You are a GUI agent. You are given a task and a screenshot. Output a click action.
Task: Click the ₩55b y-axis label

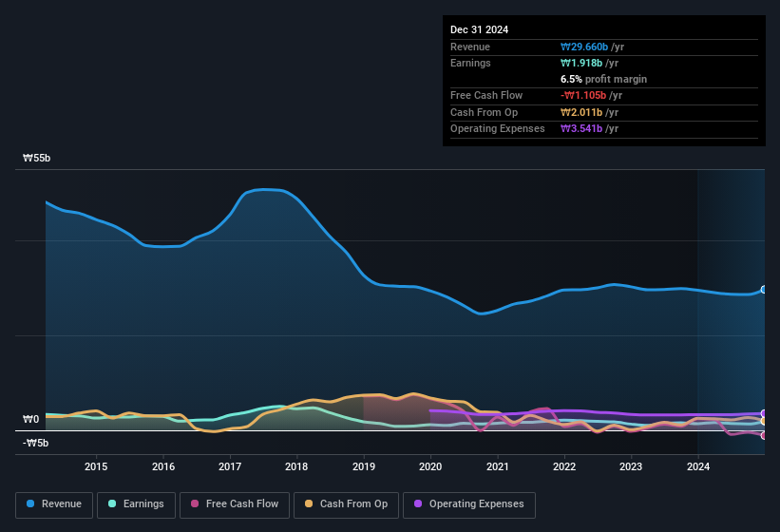click(37, 158)
